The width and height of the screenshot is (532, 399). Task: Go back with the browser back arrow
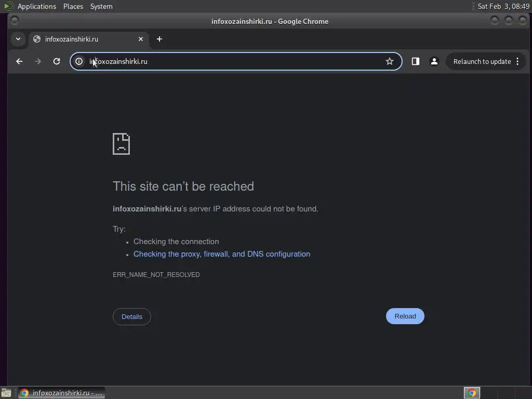point(19,61)
